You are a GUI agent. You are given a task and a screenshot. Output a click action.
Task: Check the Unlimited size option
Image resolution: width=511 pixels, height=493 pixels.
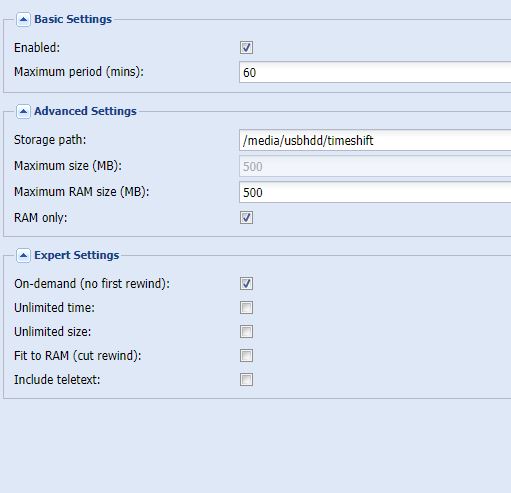[x=246, y=331]
